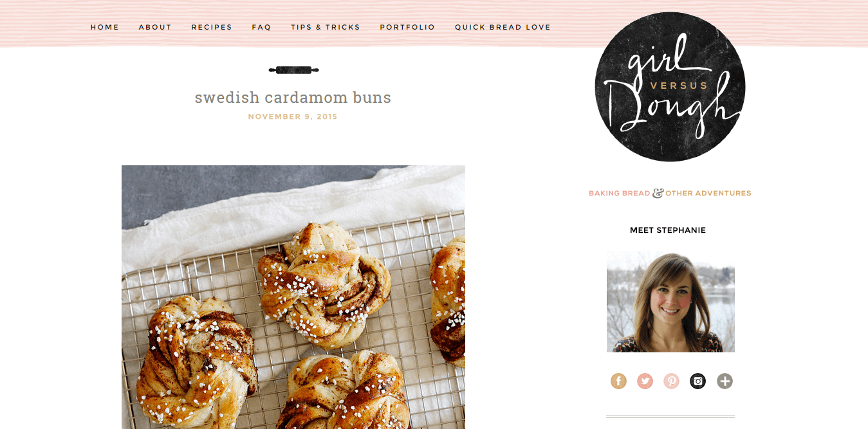Image resolution: width=868 pixels, height=429 pixels.
Task: Open the Recipes menu
Action: coord(212,27)
